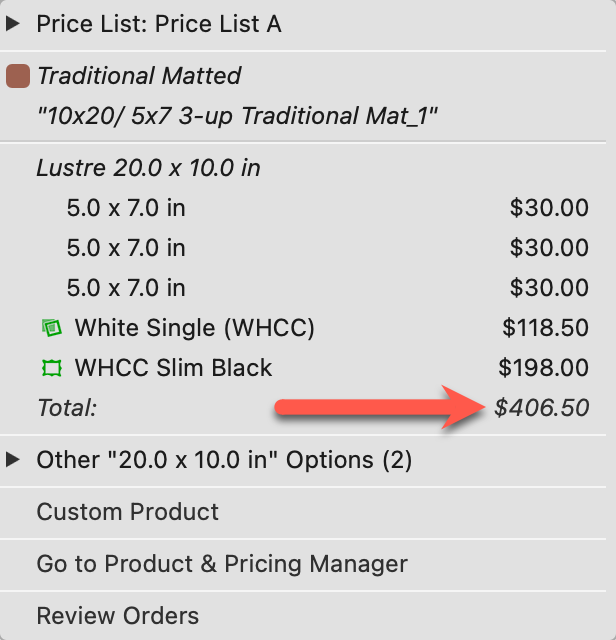
Task: Select the WHCC Slim Black frame option
Action: [173, 368]
